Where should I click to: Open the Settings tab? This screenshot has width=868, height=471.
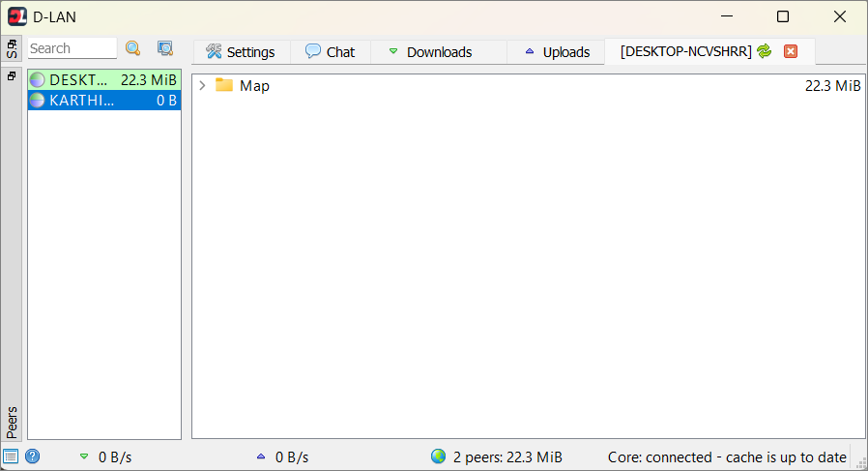click(x=242, y=52)
